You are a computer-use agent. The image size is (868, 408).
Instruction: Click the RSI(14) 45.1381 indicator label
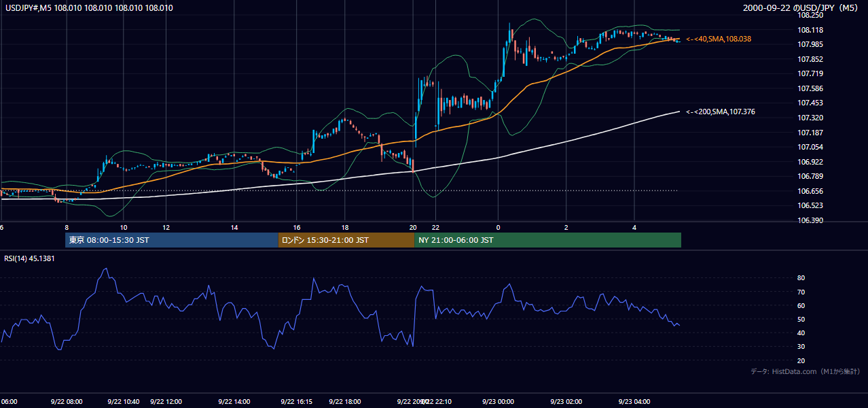point(30,258)
